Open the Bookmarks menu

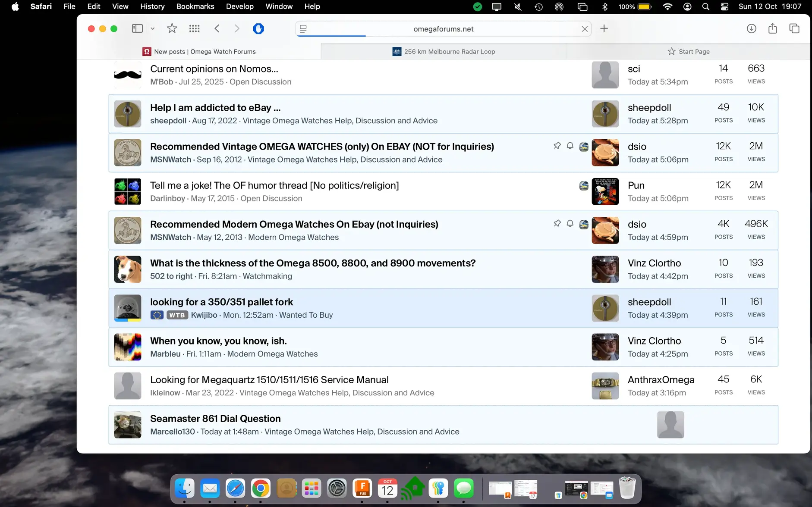coord(195,6)
